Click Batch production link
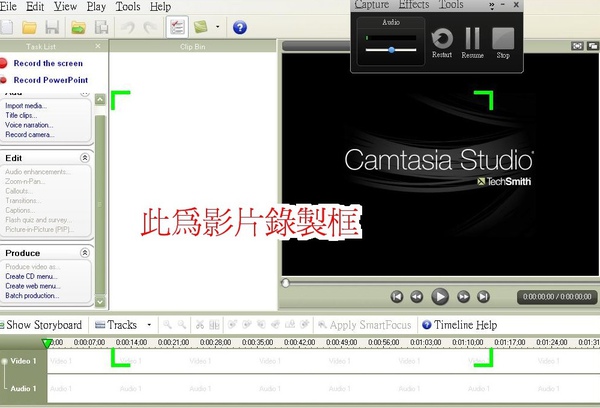This screenshot has width=600, height=408. click(x=32, y=295)
